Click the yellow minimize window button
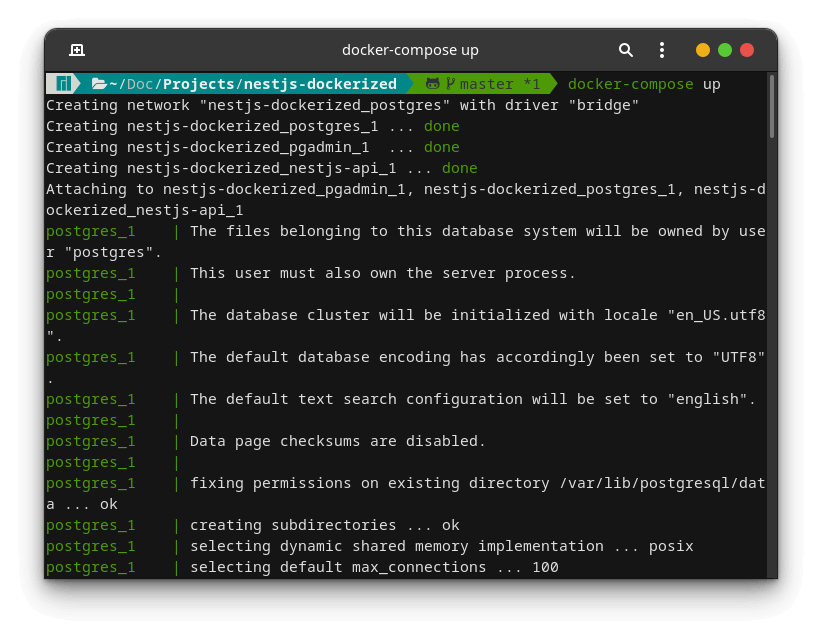This screenshot has width=822, height=639. coord(702,50)
